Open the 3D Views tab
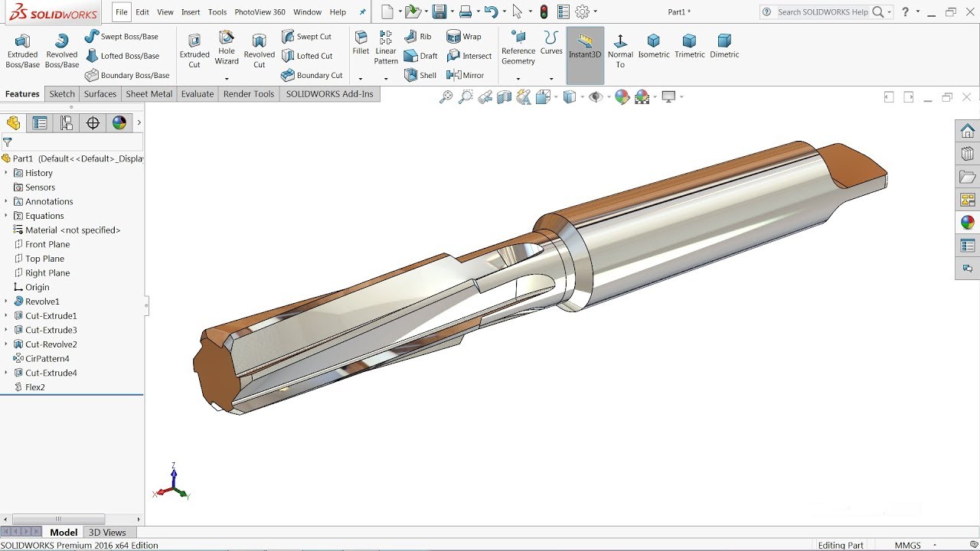The height and width of the screenshot is (551, 980). [107, 533]
